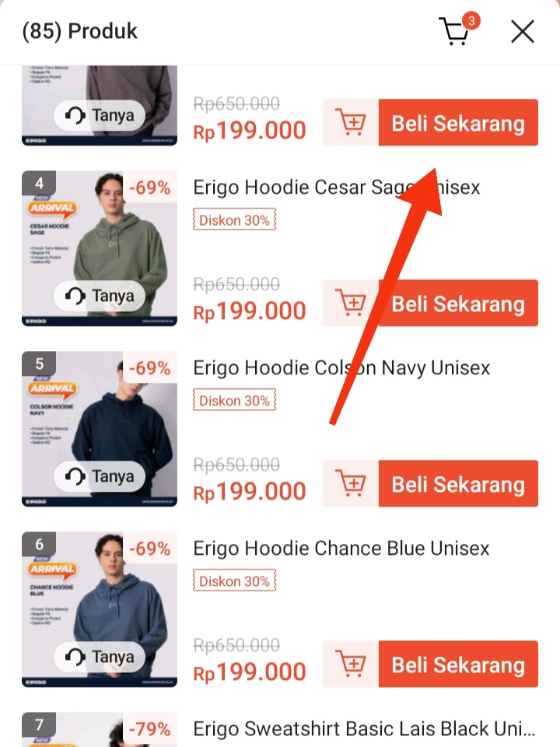Close the product list panel
Screen dimensions: 560x747
click(523, 32)
